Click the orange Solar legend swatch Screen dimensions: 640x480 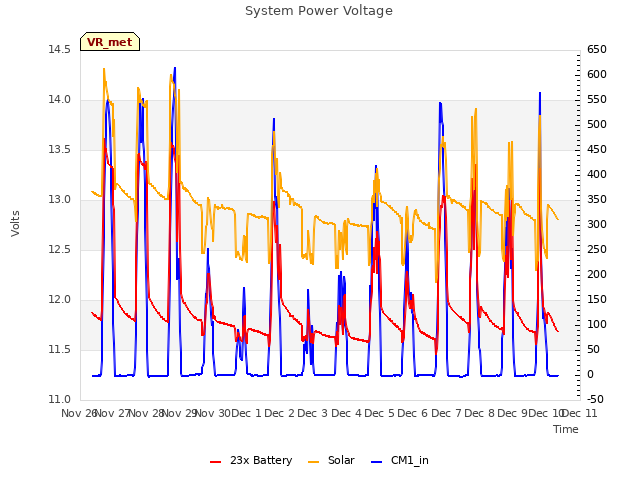[x=313, y=462]
